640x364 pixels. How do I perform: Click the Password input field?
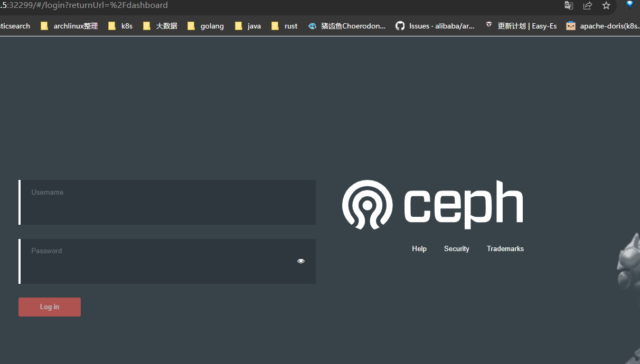(167, 261)
